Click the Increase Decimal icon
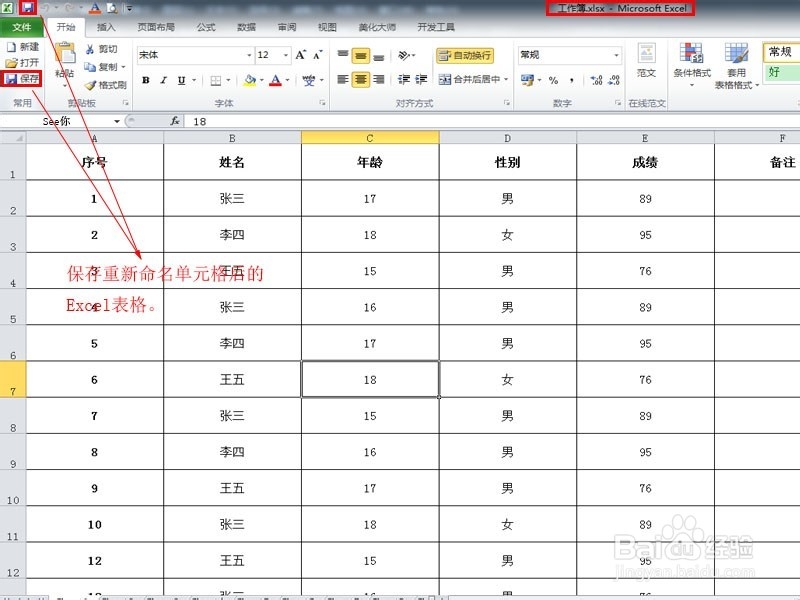This screenshot has width=800, height=600. pyautogui.click(x=596, y=78)
